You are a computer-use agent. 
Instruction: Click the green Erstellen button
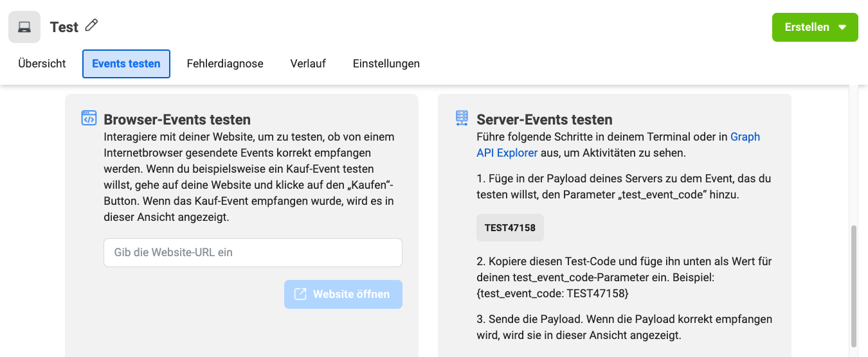(x=815, y=28)
